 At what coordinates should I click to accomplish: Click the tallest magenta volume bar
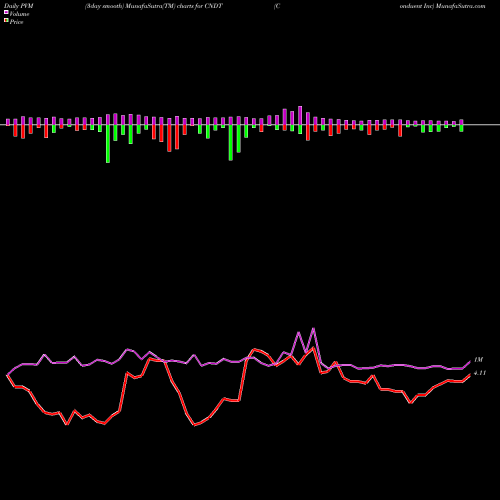pos(300,115)
